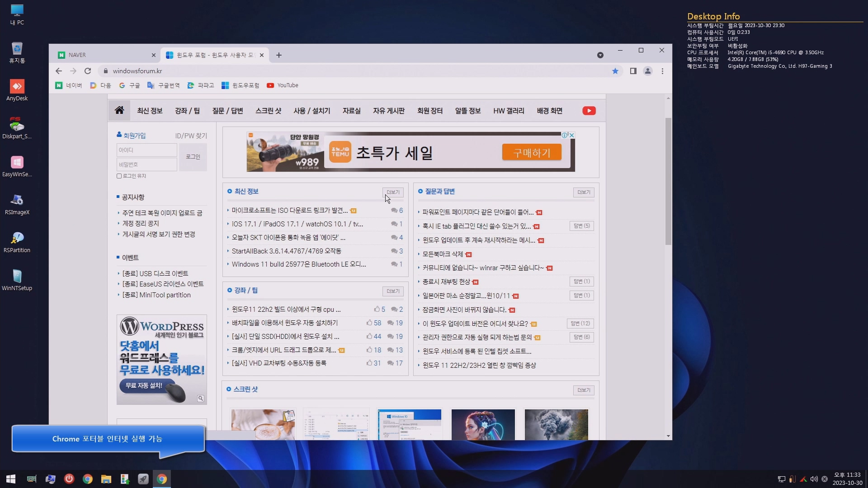Screen dimensions: 868x488
Task: Open 계정 정리 공지 notice
Action: coord(141,224)
